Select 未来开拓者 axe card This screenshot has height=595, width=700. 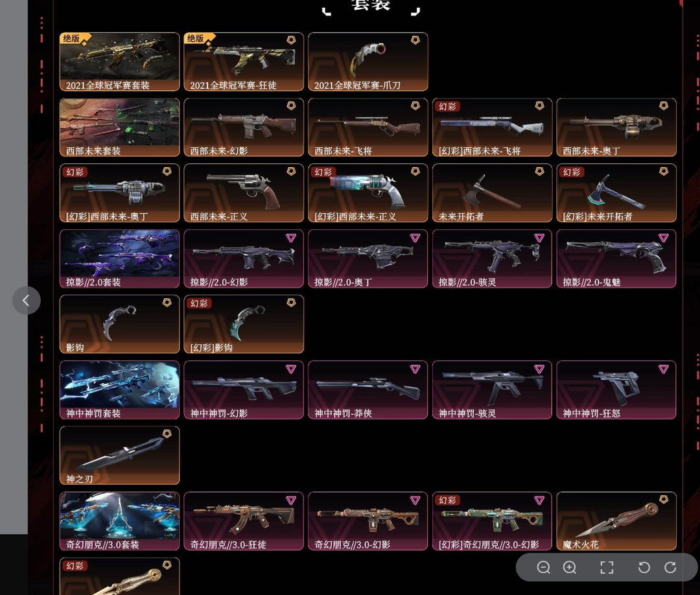492,193
